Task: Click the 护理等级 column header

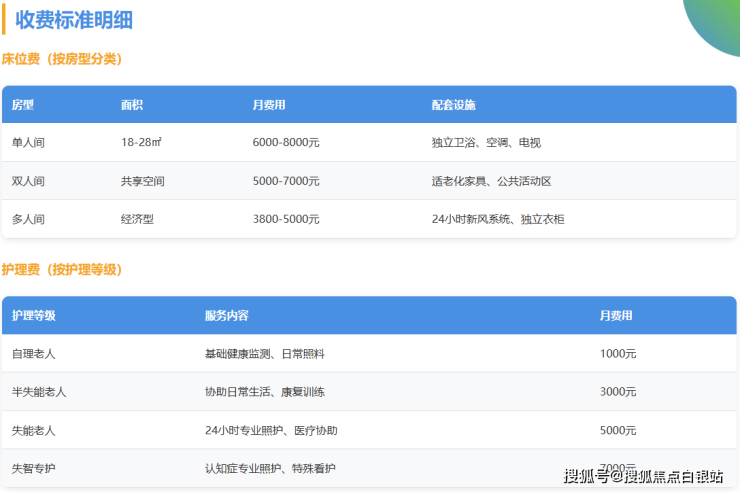Action: pyautogui.click(x=34, y=316)
